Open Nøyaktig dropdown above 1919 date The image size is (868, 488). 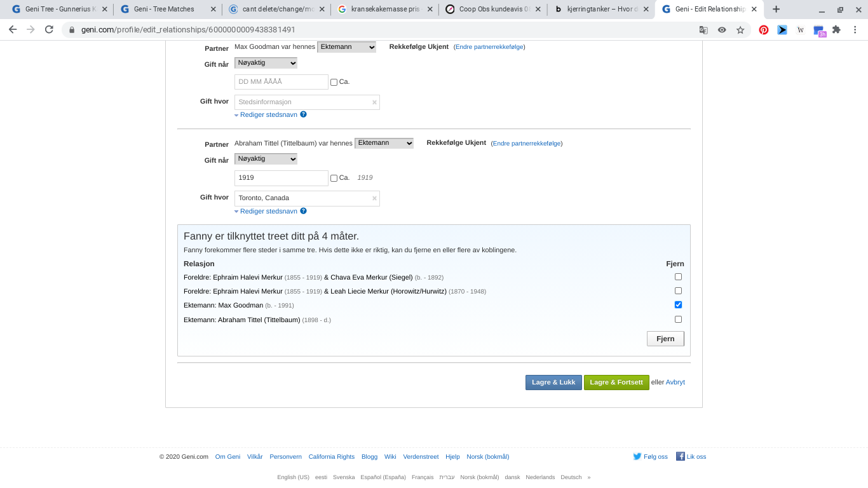[x=266, y=159]
